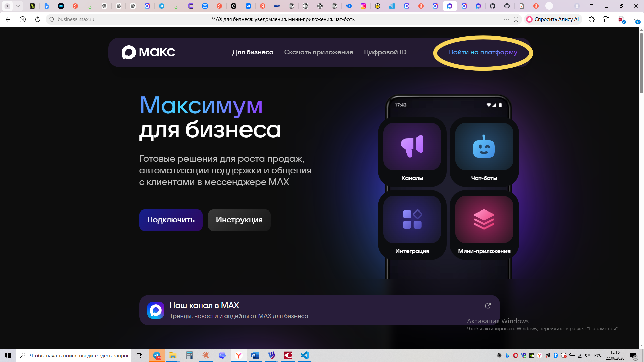Open the Наш канал в MAX banner
Viewport: 644px width, 362px height.
(319, 310)
